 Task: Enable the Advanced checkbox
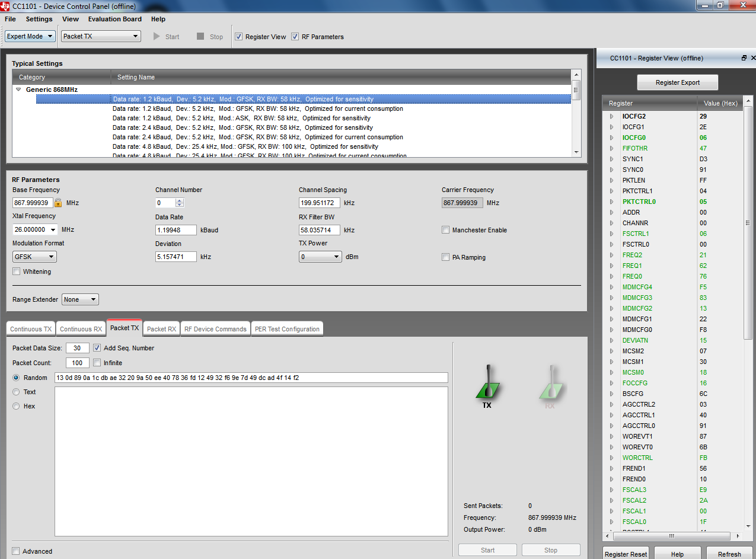point(16,551)
